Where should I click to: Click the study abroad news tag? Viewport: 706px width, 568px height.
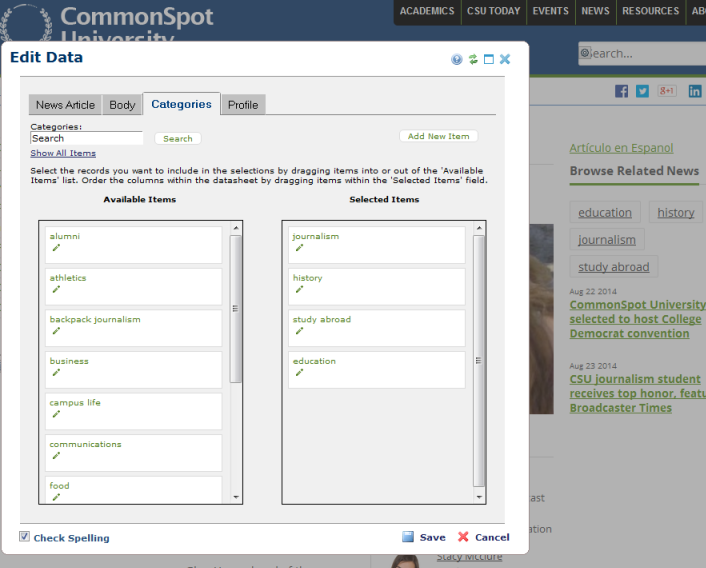[x=614, y=266]
